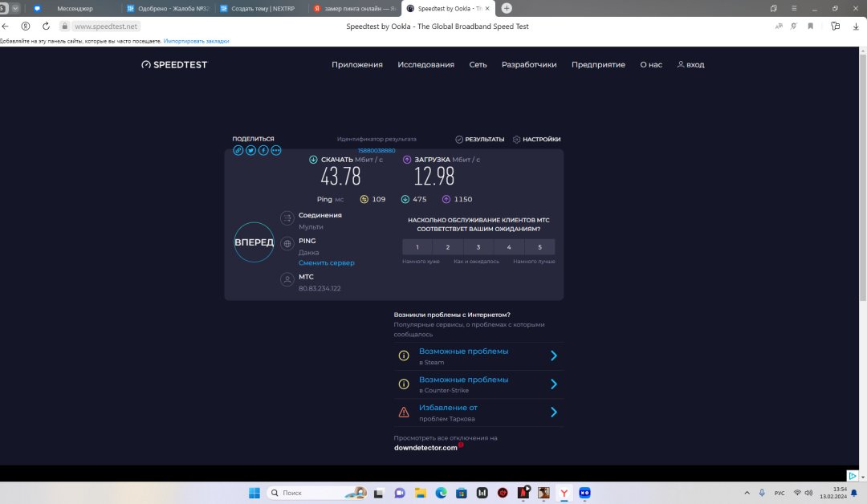Open Yandex Browser taskbar icon
This screenshot has height=504, width=867.
564,493
